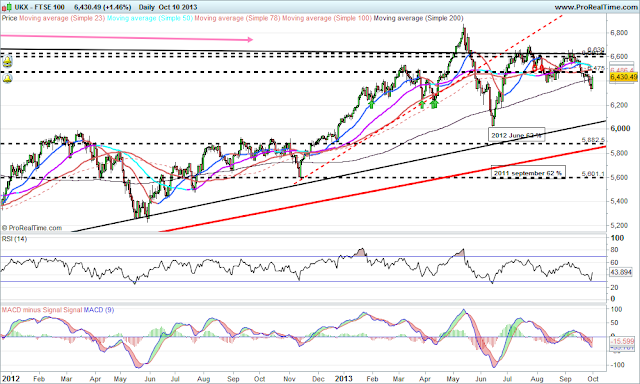Open Moving average (Simple 78) legend settings
The width and height of the screenshot is (640, 384).
(238, 18)
